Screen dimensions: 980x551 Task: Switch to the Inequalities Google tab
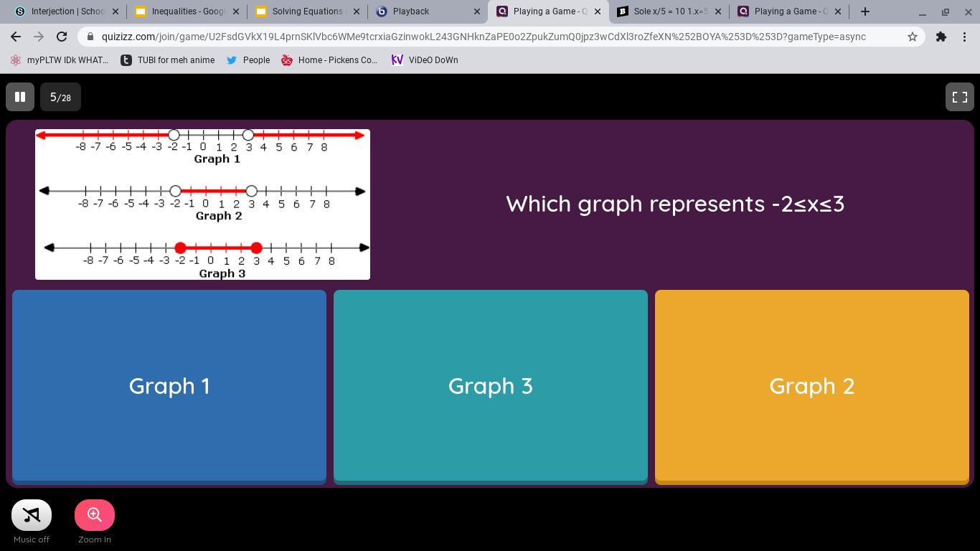click(x=187, y=11)
